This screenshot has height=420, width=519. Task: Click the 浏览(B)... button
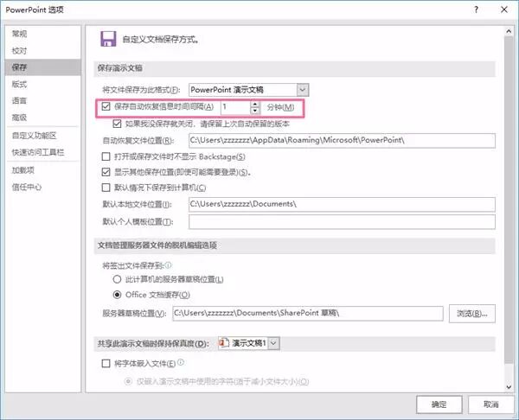(x=472, y=313)
